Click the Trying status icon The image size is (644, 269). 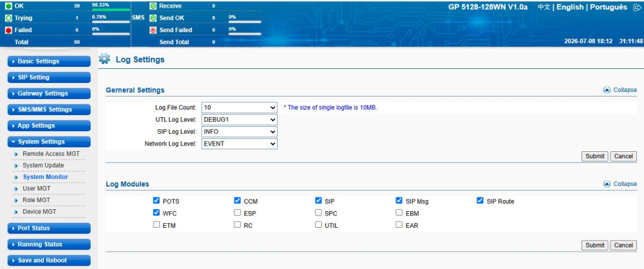[8, 18]
